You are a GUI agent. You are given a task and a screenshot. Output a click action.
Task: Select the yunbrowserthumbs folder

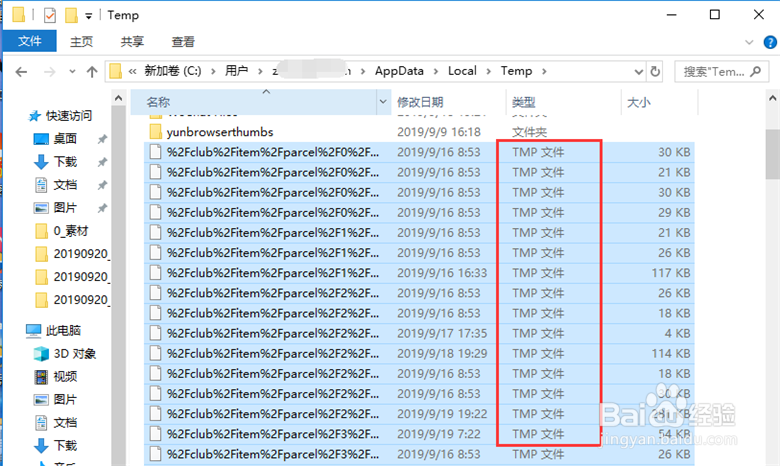[220, 132]
